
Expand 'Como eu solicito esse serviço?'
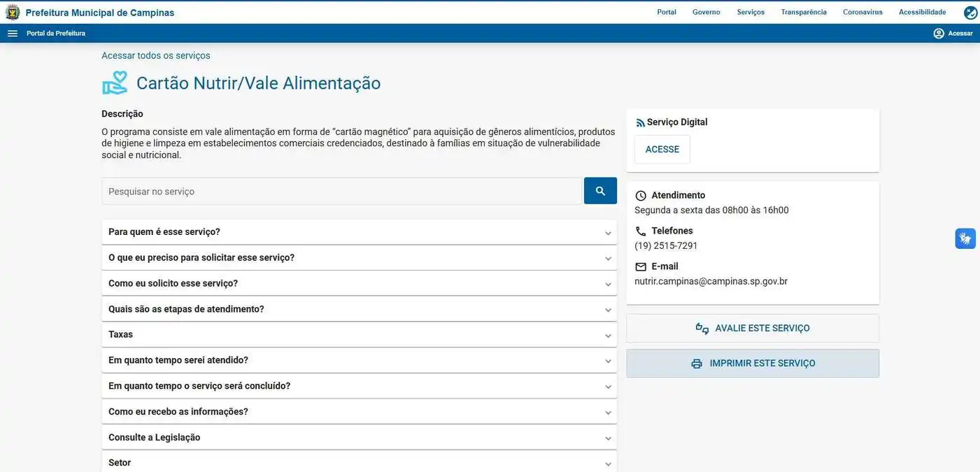click(359, 284)
